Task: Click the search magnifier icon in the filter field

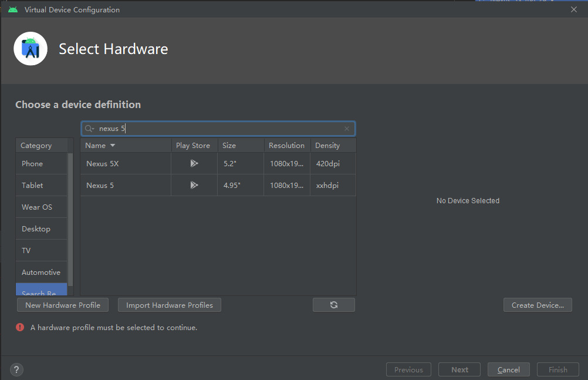Action: click(x=89, y=129)
